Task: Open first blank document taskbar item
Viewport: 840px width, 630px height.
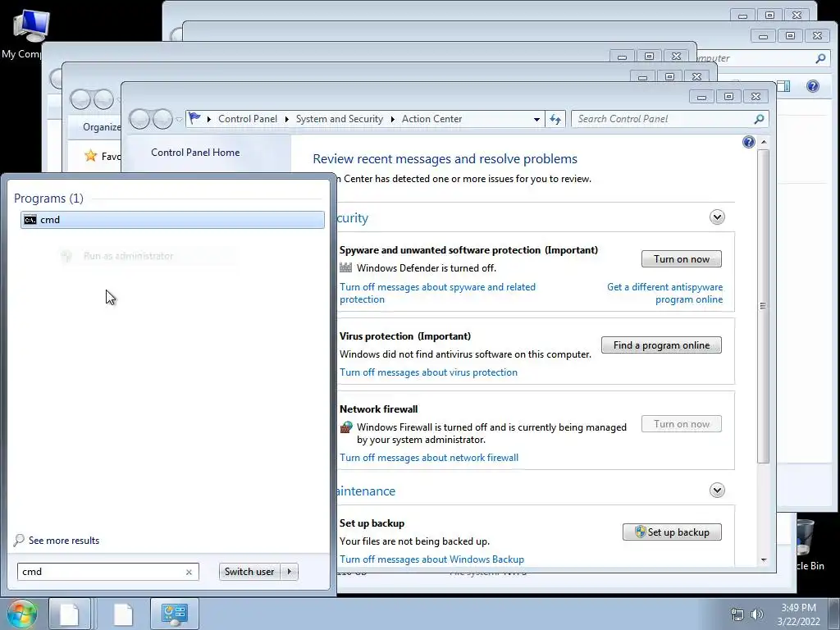Action: (69, 614)
